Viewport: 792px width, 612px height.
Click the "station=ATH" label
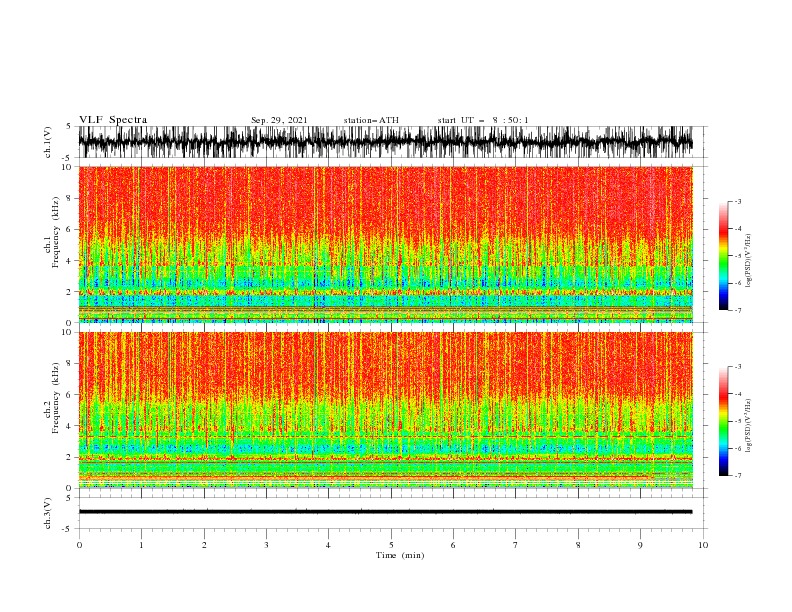click(x=371, y=120)
